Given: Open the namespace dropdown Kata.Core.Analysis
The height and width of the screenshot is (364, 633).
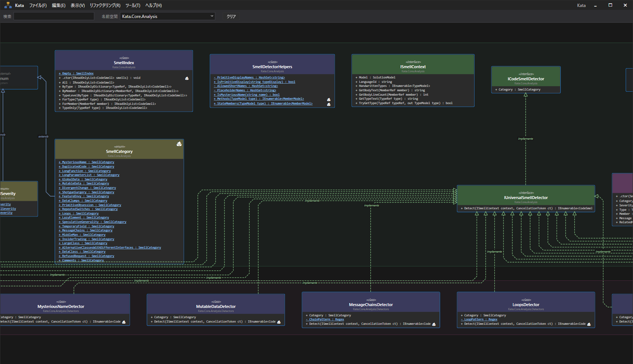Looking at the screenshot, I should pos(168,16).
